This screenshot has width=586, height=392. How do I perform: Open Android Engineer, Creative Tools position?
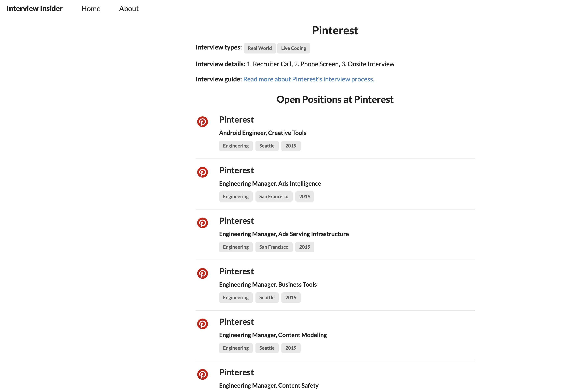(262, 133)
